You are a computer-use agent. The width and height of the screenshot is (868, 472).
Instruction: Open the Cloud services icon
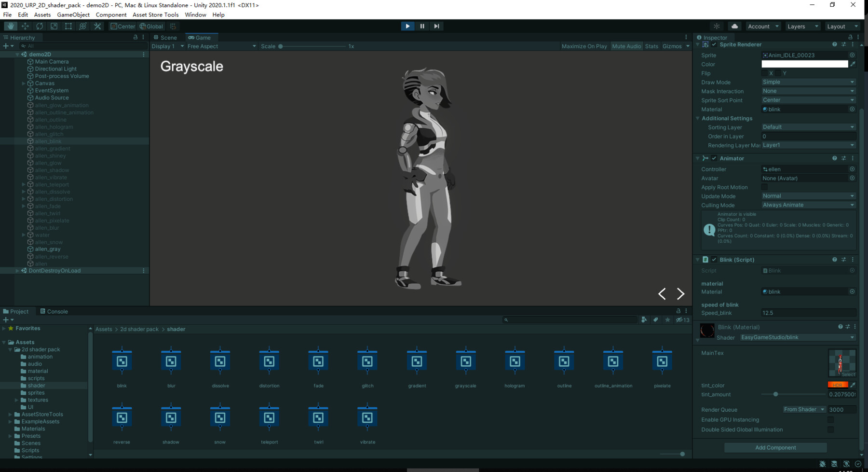(734, 26)
